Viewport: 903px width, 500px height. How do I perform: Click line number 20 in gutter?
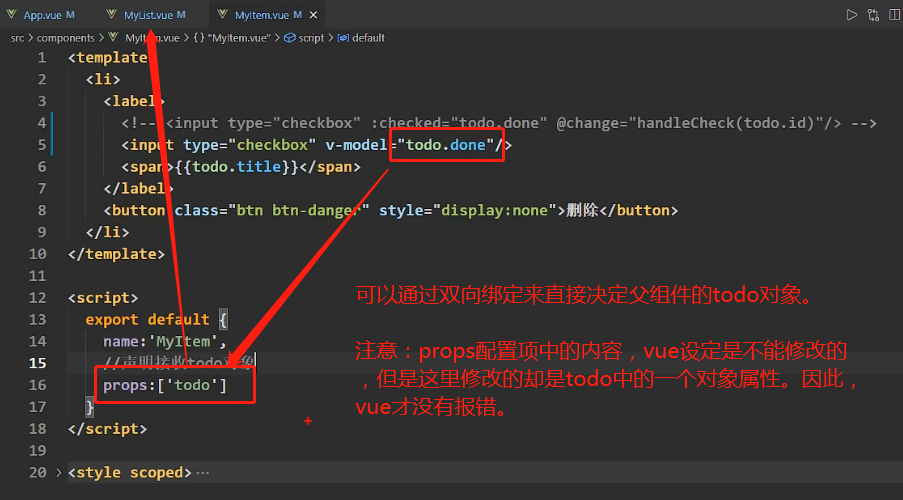pyautogui.click(x=37, y=472)
